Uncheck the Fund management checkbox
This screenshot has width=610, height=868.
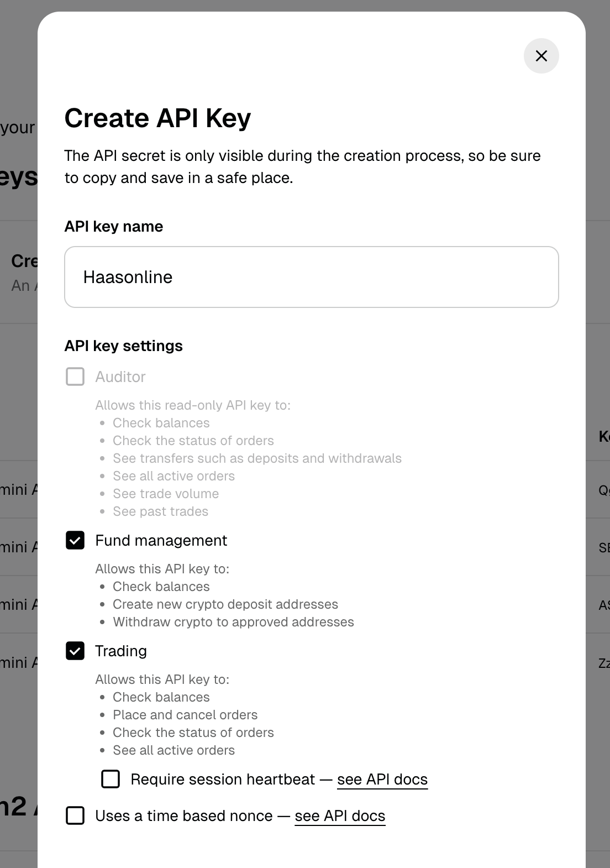(75, 540)
